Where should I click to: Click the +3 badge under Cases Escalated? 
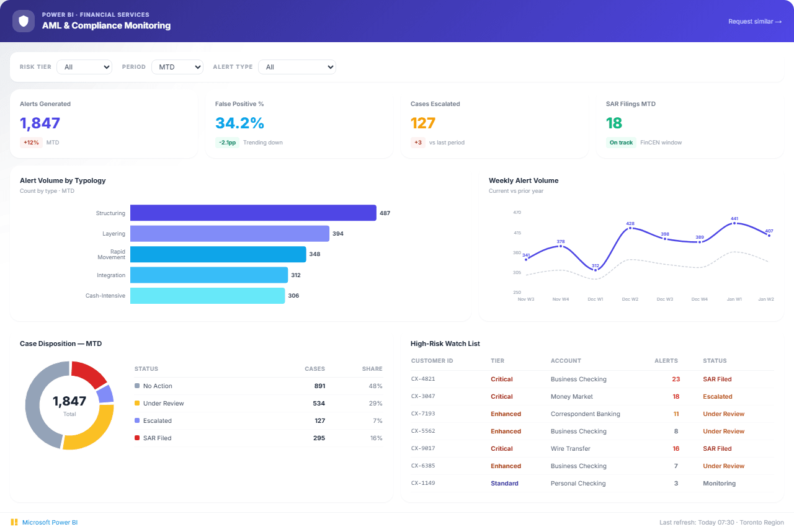click(418, 143)
